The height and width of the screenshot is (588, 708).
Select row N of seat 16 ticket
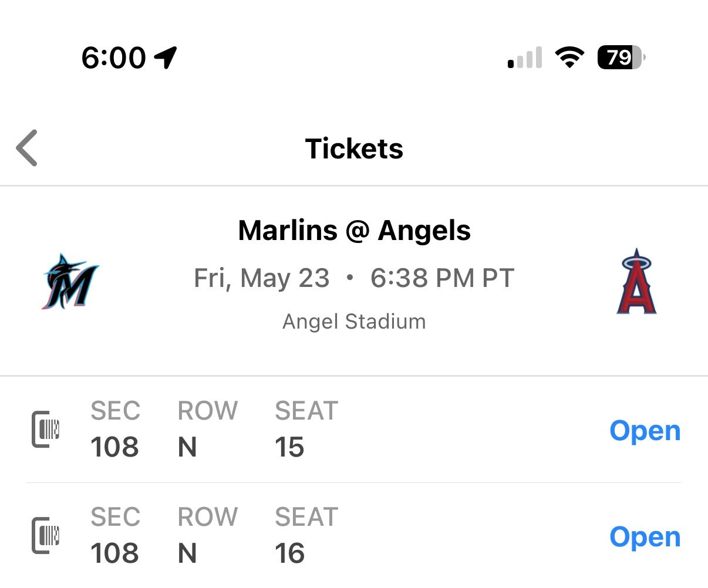click(187, 553)
